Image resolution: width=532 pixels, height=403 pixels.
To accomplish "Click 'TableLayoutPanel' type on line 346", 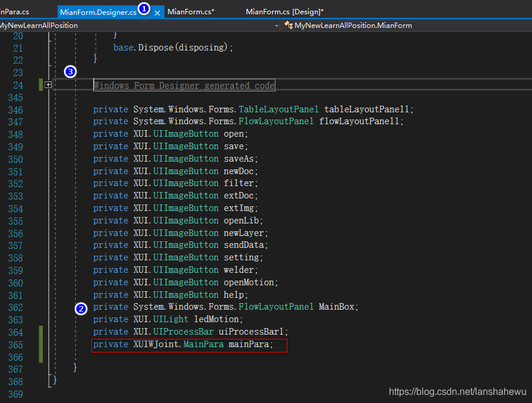I will click(278, 109).
